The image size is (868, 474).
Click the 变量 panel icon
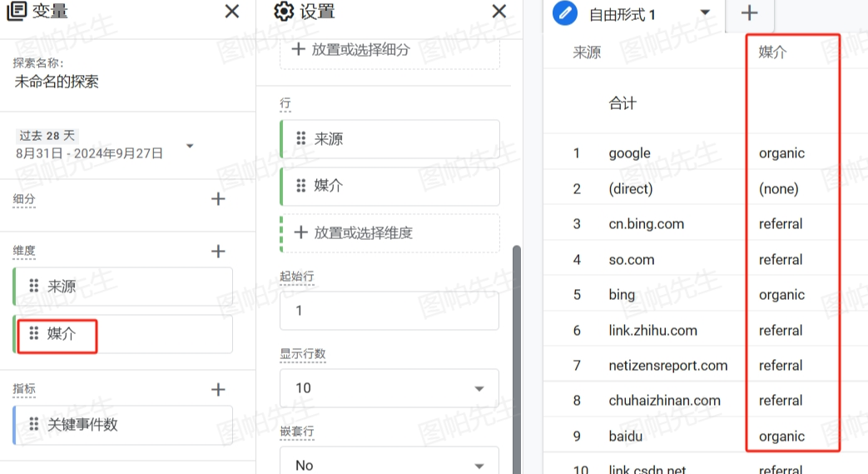tap(17, 11)
